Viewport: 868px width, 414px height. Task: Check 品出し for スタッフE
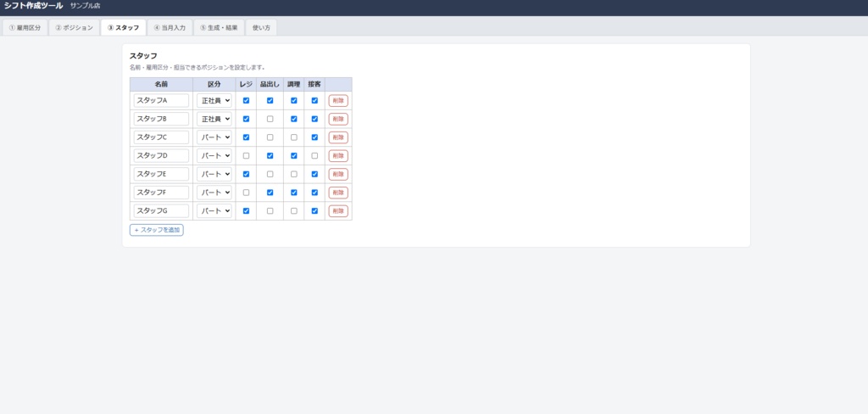pyautogui.click(x=270, y=174)
